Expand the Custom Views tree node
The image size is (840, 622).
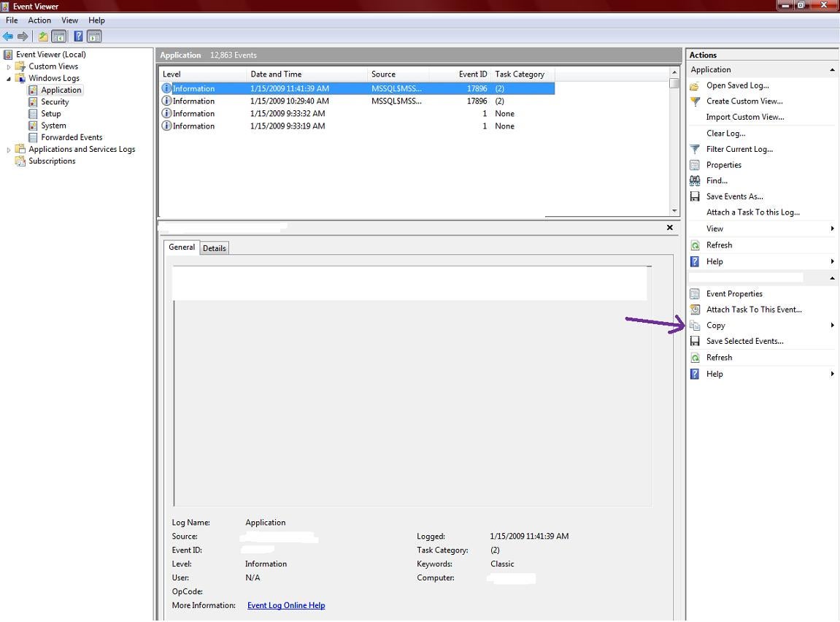tap(9, 67)
